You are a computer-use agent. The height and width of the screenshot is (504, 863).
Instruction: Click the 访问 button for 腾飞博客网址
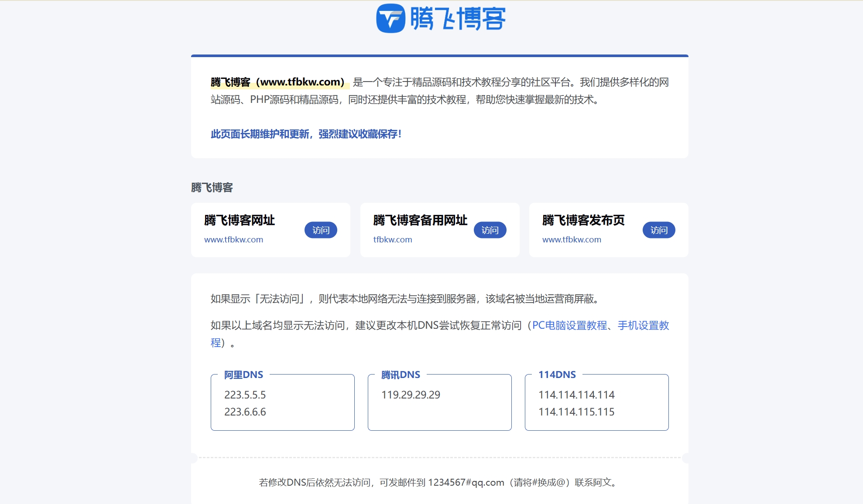click(x=321, y=230)
